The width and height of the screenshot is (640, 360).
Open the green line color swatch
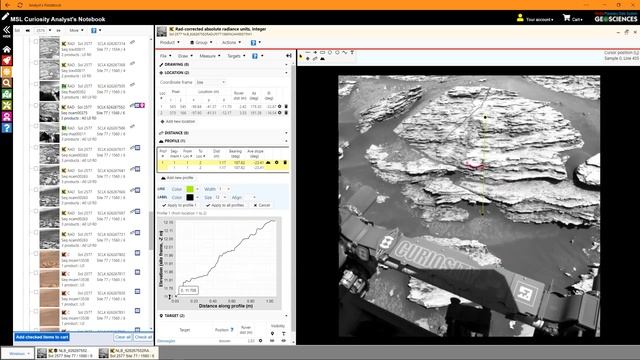click(x=190, y=189)
